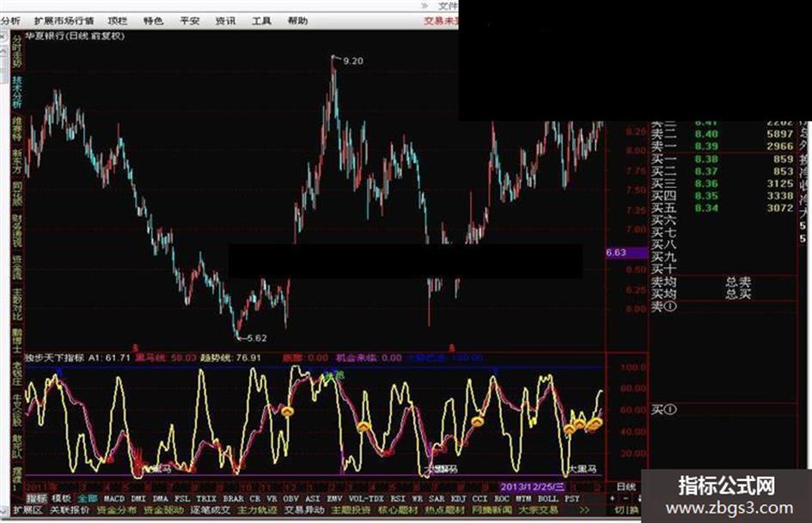Apply the BOLL indicator
The height and width of the screenshot is (523, 812).
pyautogui.click(x=548, y=499)
